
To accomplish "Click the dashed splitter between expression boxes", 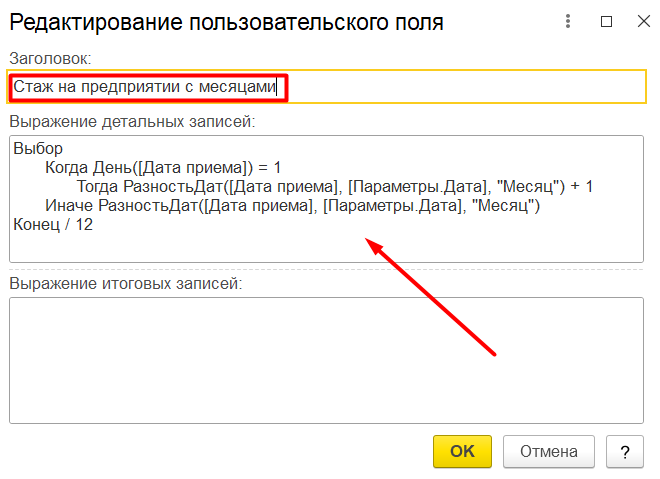I will click(327, 269).
